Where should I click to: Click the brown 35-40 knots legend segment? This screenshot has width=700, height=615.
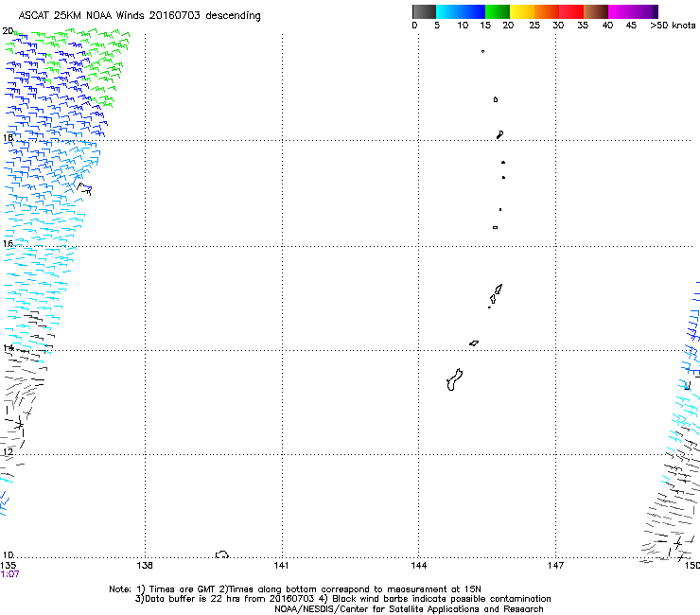point(596,11)
